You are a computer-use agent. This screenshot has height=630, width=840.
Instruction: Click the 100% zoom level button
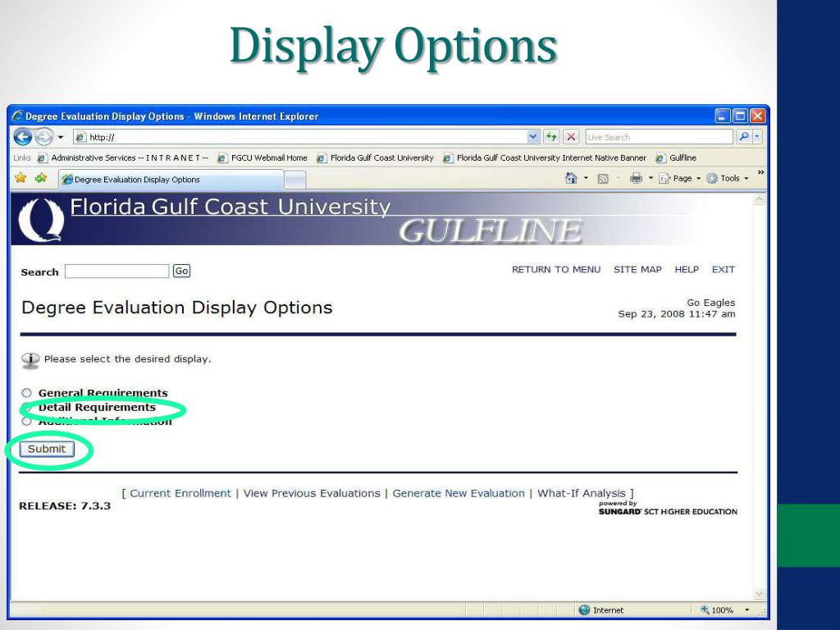tap(717, 609)
